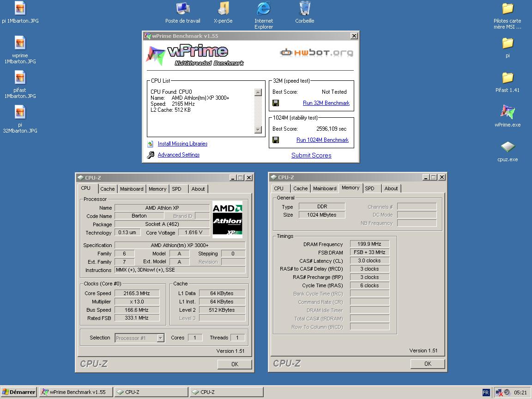Click Code Name field Barton
Image resolution: width=532 pixels, height=399 pixels.
[x=139, y=216]
